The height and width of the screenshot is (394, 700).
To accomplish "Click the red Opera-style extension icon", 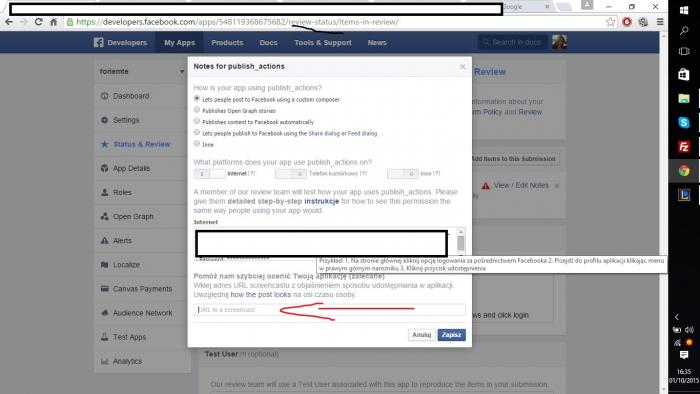I will (627, 22).
